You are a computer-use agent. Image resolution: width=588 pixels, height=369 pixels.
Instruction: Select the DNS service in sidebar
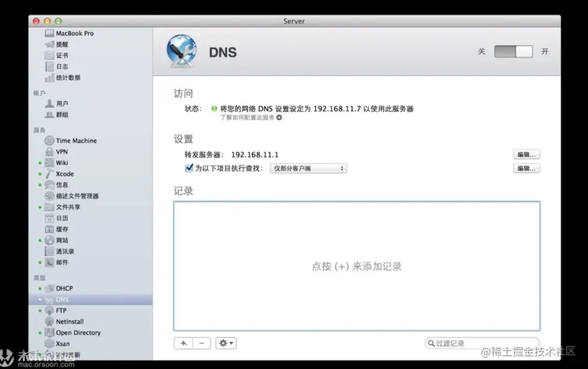(x=90, y=299)
